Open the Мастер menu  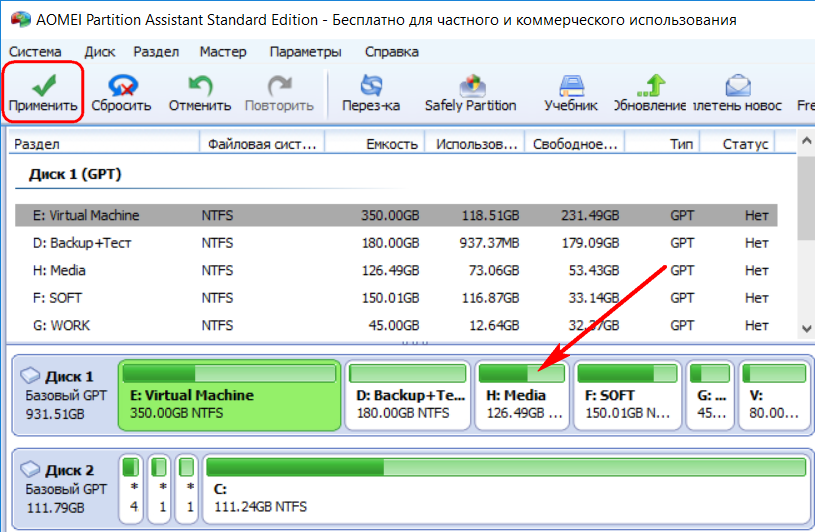click(x=222, y=52)
